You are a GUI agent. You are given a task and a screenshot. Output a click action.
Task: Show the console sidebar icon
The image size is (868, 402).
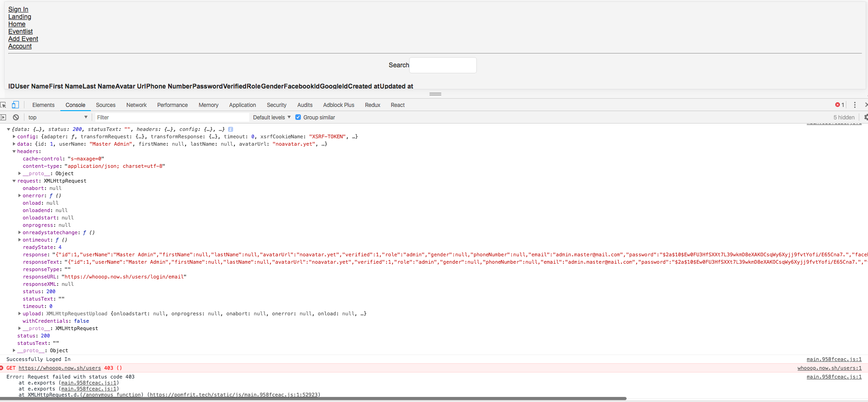(3, 118)
